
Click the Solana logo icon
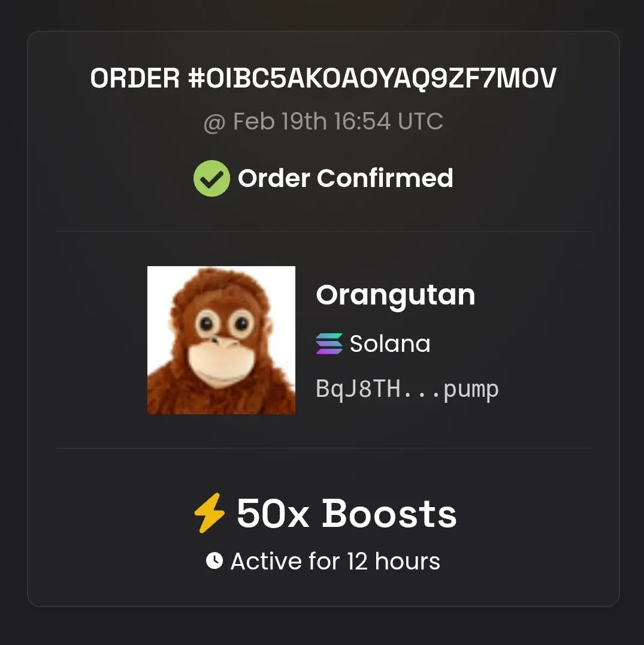pos(329,343)
